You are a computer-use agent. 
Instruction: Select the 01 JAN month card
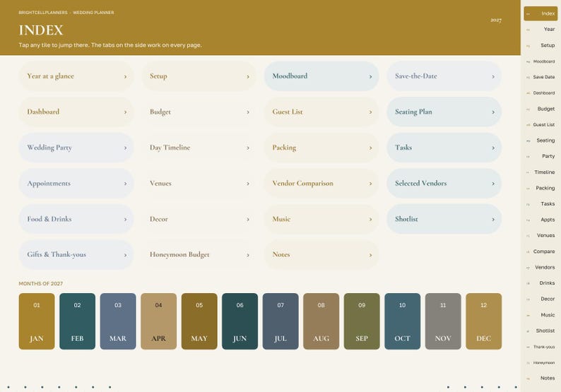tap(37, 321)
